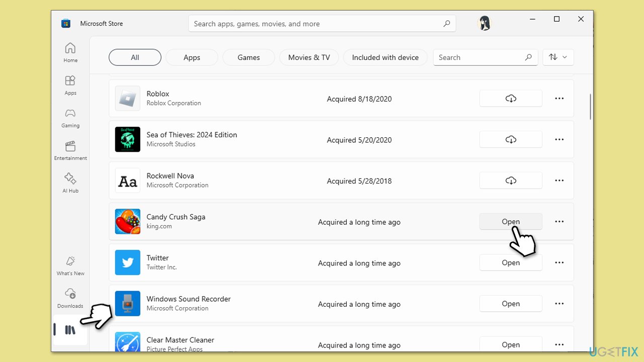The height and width of the screenshot is (362, 644).
Task: Open more options for Sea of Thieves
Action: coord(559,139)
